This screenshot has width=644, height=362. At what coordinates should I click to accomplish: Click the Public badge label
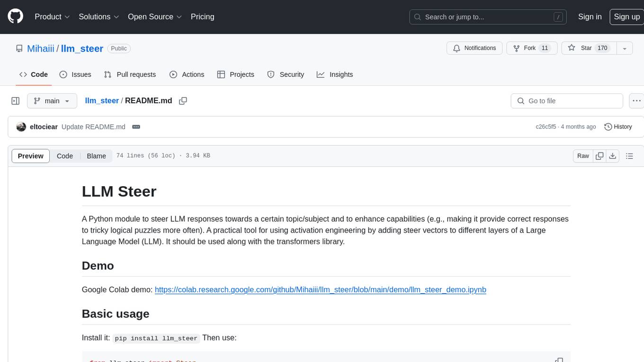coord(119,48)
